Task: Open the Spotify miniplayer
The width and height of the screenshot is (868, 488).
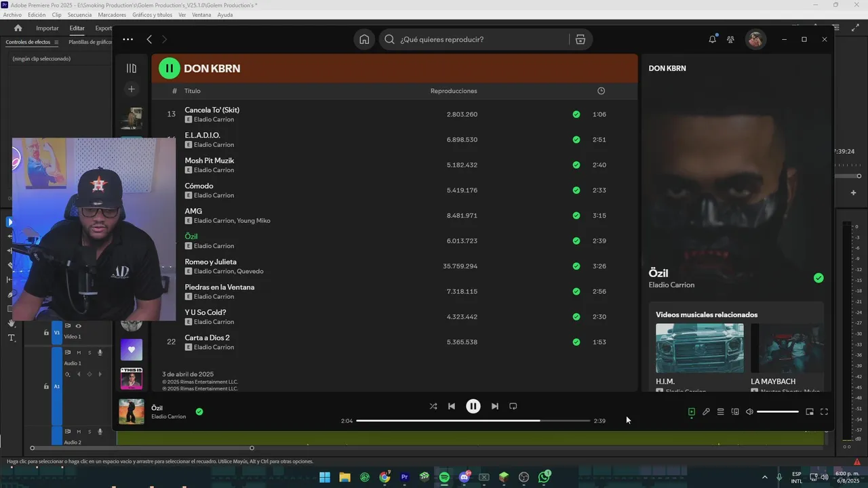Action: coord(810,411)
